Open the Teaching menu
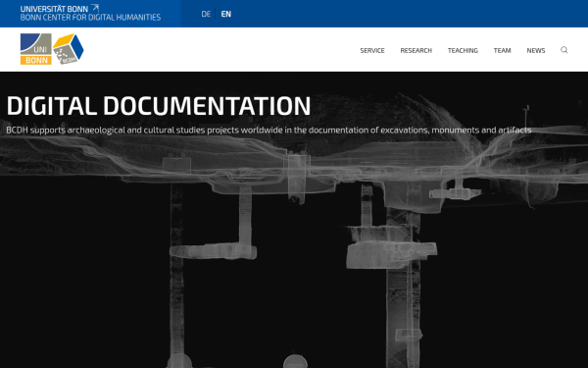 [463, 50]
